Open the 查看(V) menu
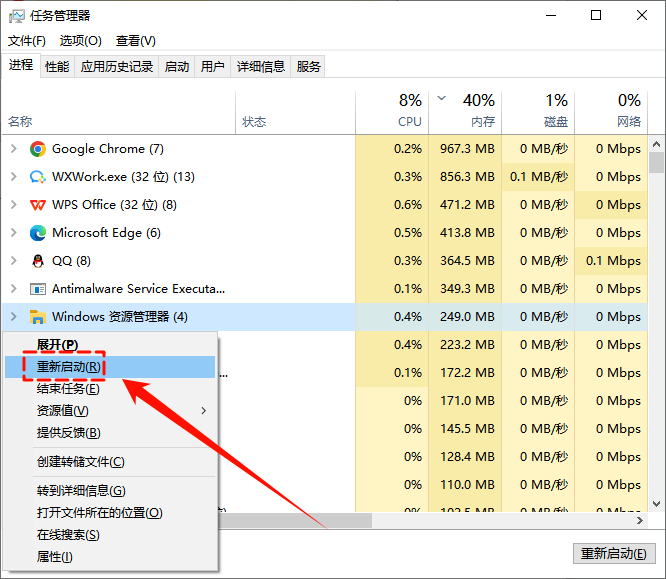Viewport: 666px width, 579px height. click(136, 41)
